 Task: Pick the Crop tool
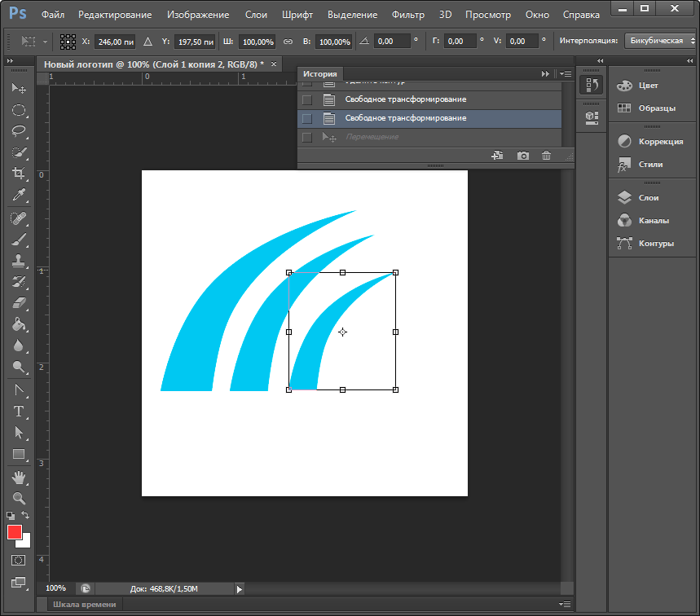(x=19, y=174)
